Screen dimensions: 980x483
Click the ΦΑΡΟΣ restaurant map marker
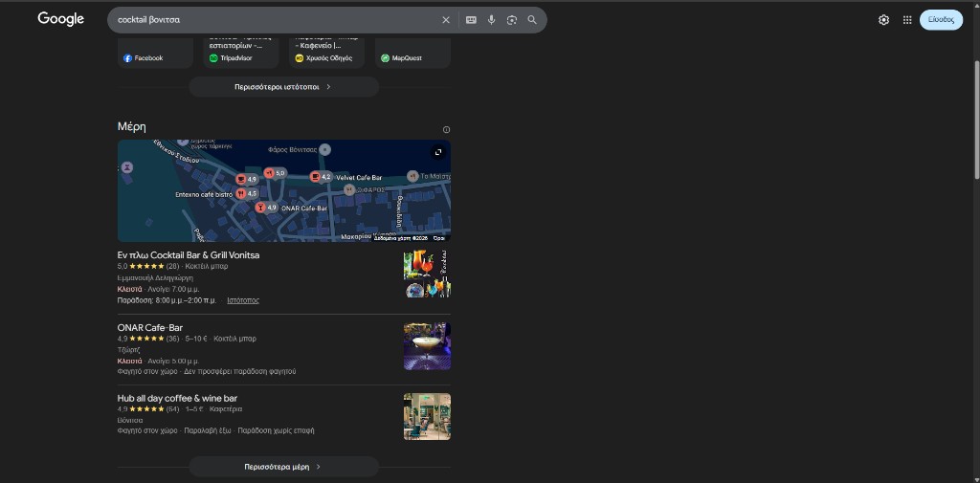[x=349, y=190]
